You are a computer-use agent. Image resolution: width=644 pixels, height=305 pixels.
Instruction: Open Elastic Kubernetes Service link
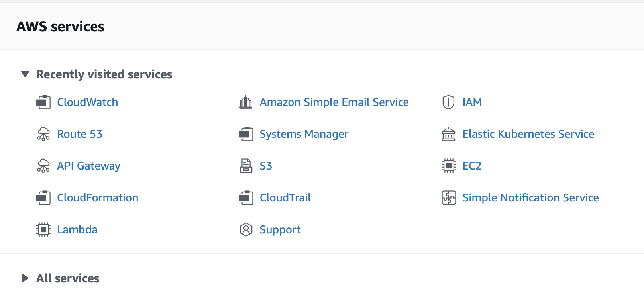pyautogui.click(x=528, y=134)
